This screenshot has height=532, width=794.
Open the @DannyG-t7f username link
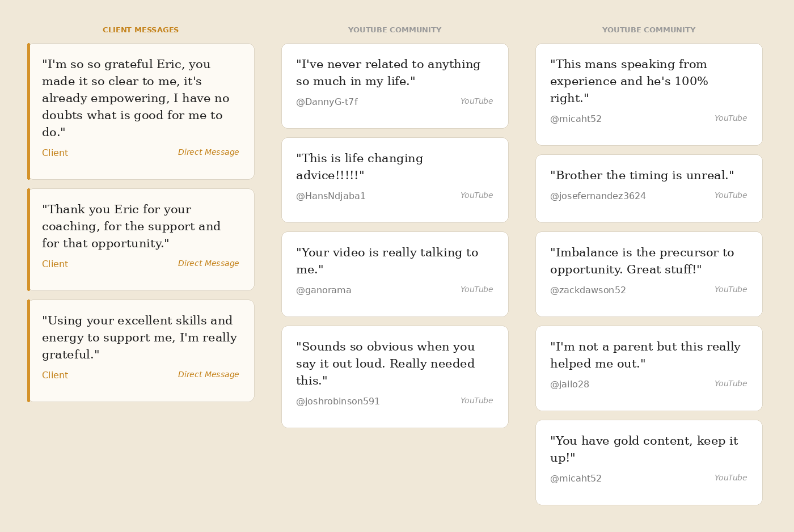pos(327,102)
